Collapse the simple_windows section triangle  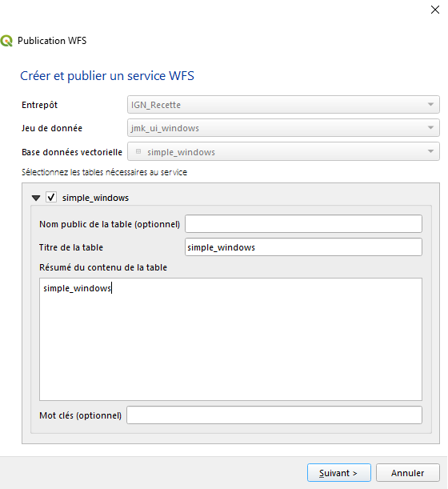pos(36,198)
